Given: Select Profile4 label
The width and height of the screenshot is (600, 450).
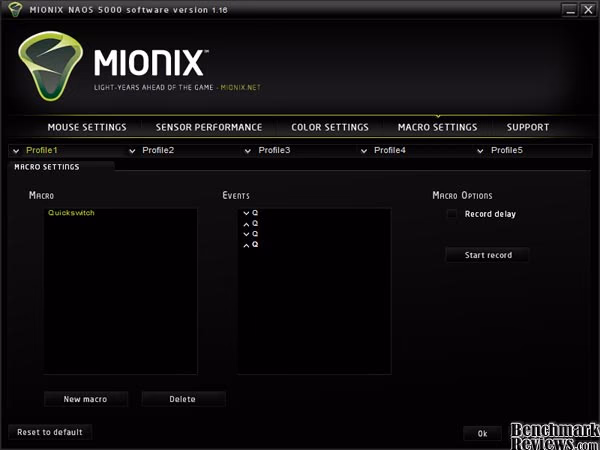Looking at the screenshot, I should (390, 150).
